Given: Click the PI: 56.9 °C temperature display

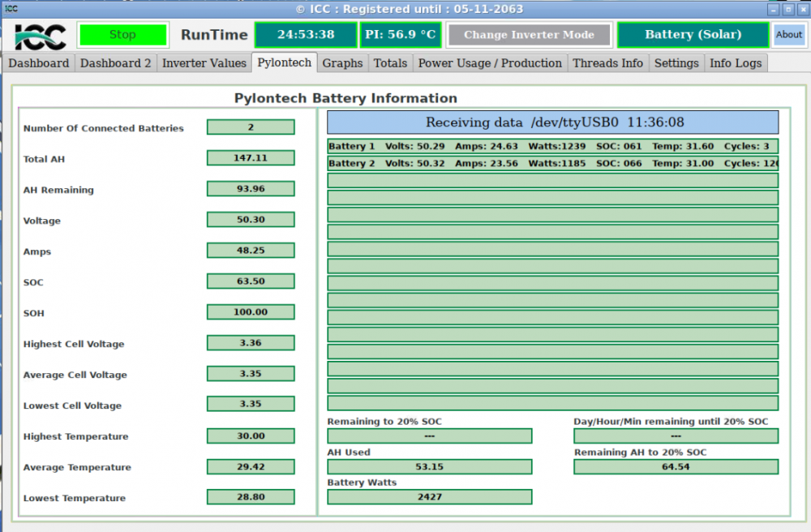Looking at the screenshot, I should point(401,35).
